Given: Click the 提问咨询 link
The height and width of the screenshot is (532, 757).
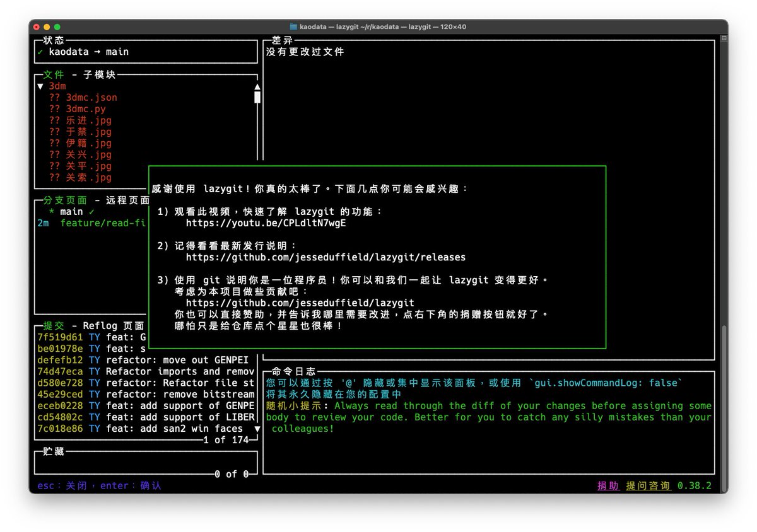Looking at the screenshot, I should pos(648,486).
